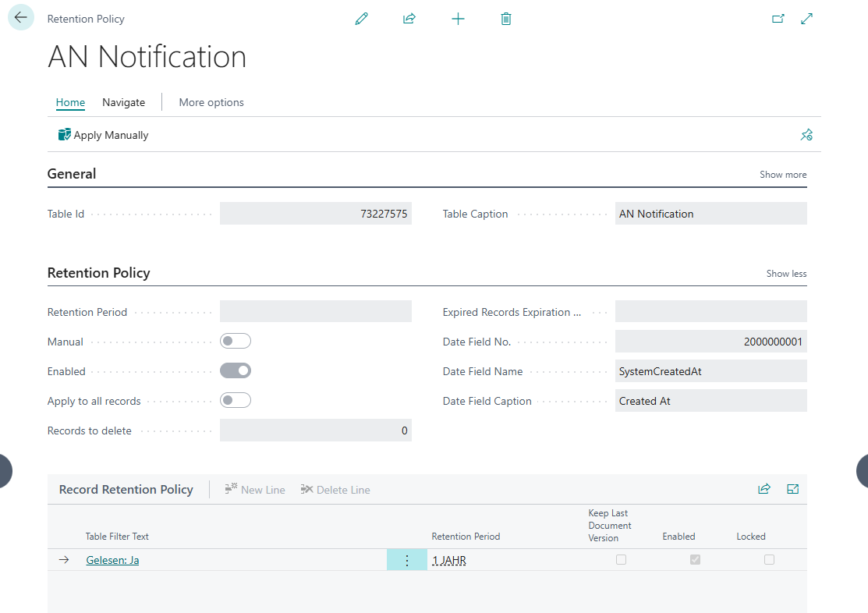The width and height of the screenshot is (868, 613).
Task: Click share icon in Record Retention Policy
Action: [764, 489]
